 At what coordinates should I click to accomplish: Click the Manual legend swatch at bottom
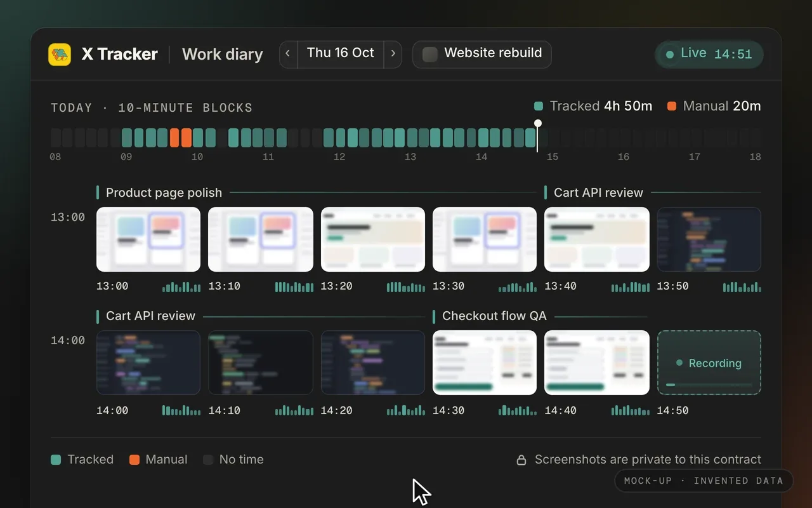point(134,460)
